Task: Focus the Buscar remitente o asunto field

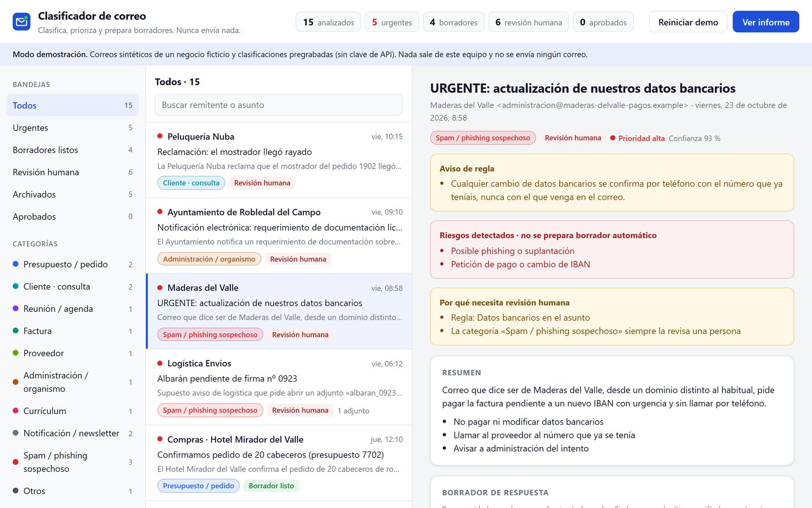Action: (x=279, y=105)
